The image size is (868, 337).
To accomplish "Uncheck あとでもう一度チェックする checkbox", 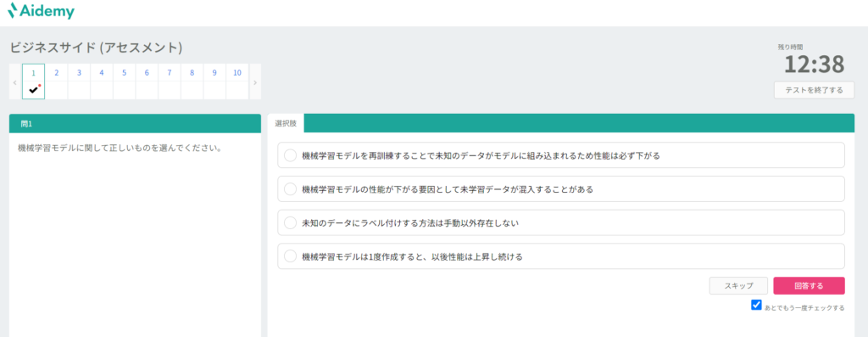I will pyautogui.click(x=756, y=305).
